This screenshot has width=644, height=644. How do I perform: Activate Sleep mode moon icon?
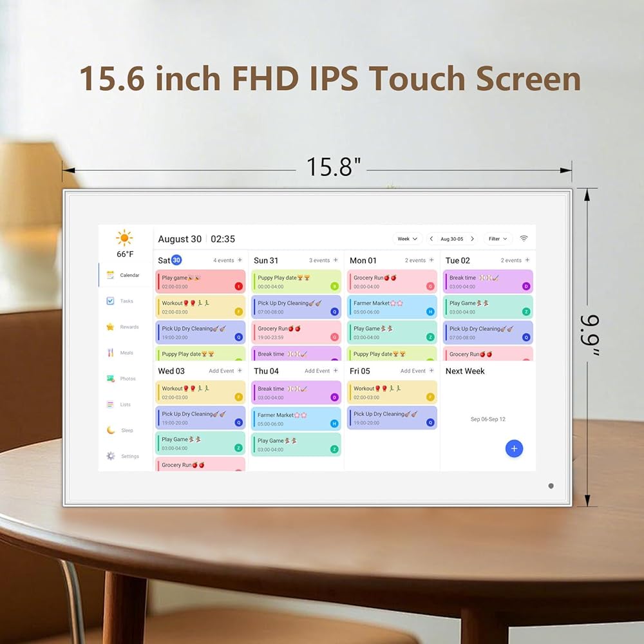110,430
